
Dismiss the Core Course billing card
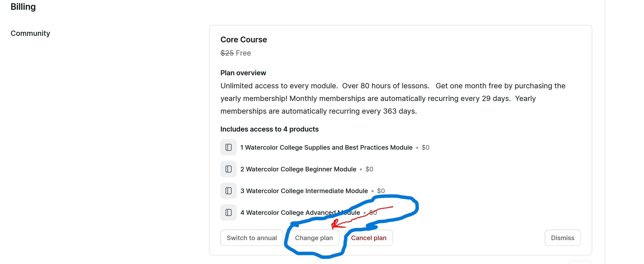click(562, 238)
